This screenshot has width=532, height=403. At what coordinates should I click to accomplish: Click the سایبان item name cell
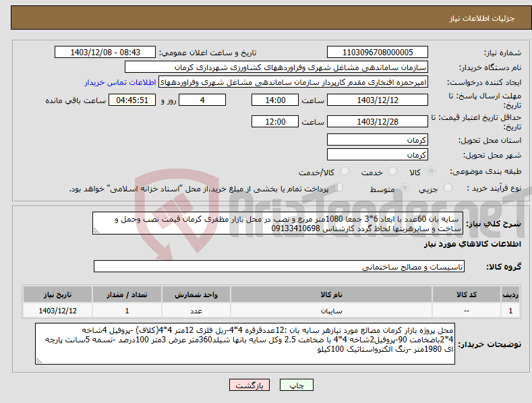point(331,311)
